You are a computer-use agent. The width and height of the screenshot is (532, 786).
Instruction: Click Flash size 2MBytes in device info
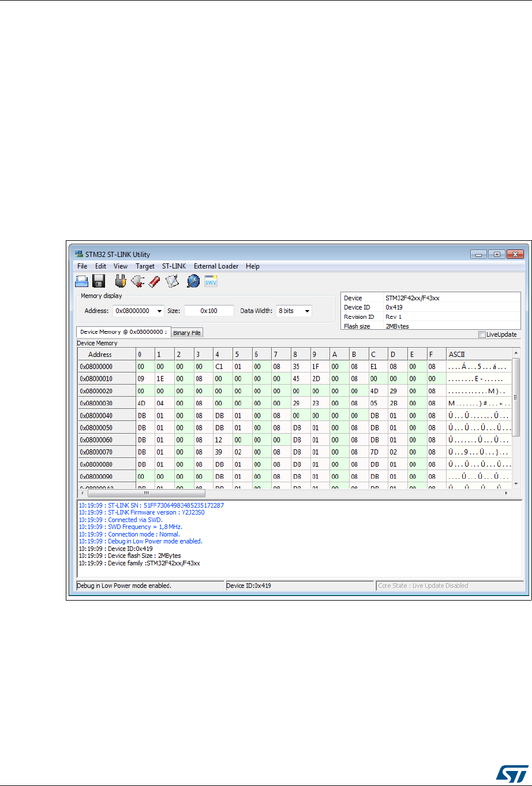(430, 326)
